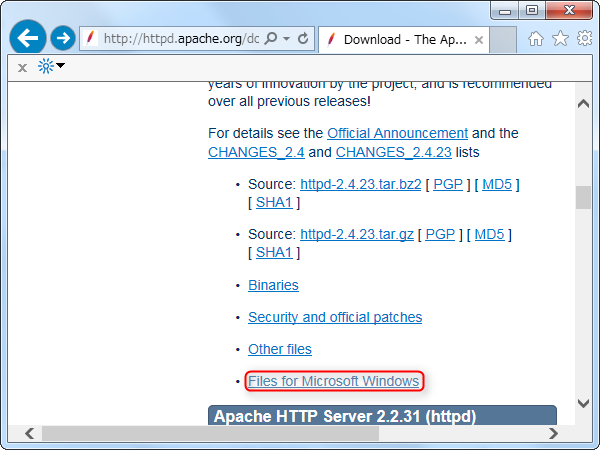Open MD5 link for tar.gz source
The width and height of the screenshot is (600, 450).
489,234
